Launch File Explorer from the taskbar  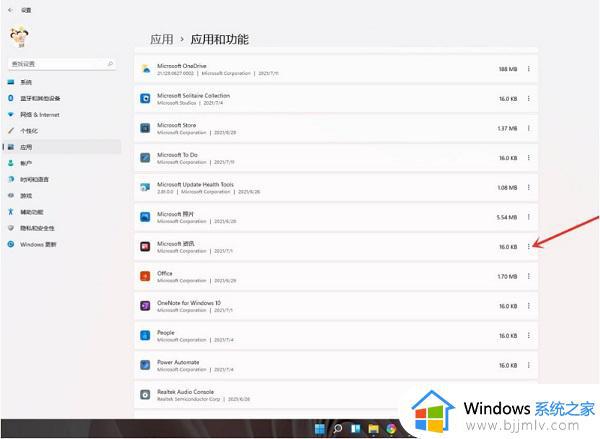373,429
